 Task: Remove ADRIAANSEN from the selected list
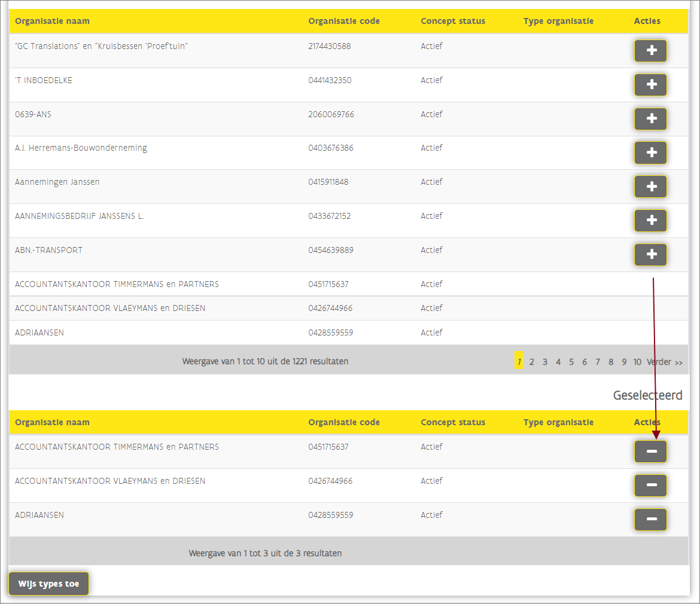pos(650,520)
